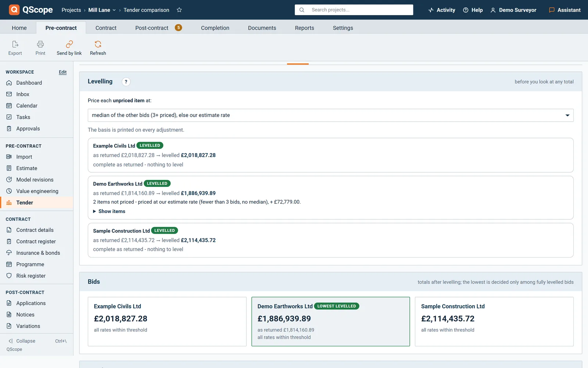Click the Send by link icon

point(69,48)
